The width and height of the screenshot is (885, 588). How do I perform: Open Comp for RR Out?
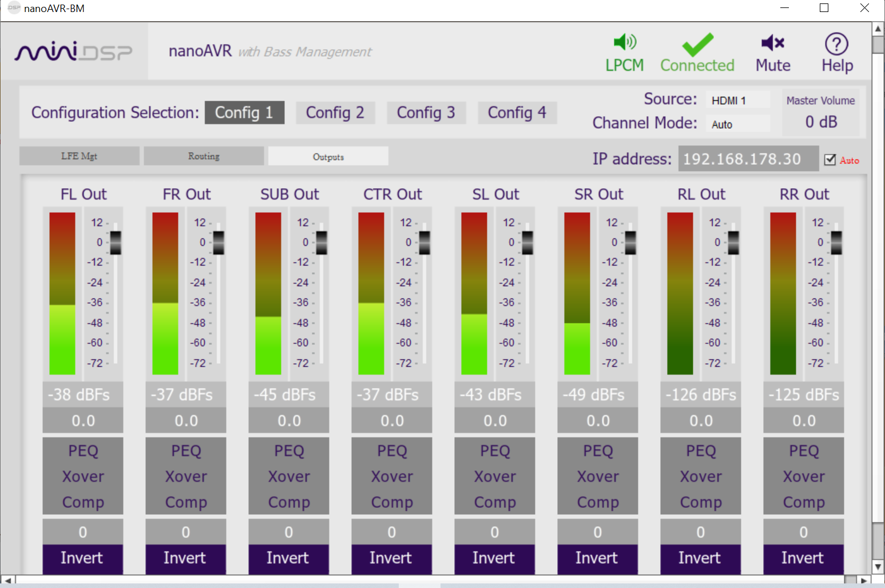click(804, 502)
